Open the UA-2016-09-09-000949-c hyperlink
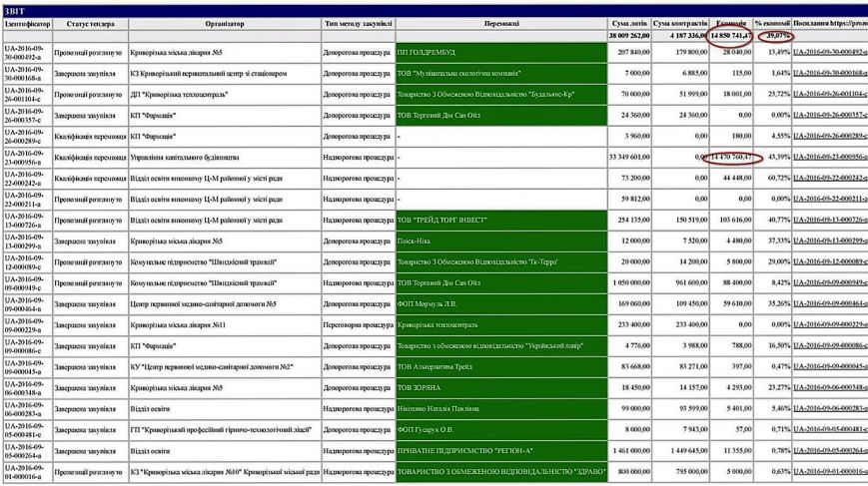This screenshot has height=486, width=868. tap(830, 283)
